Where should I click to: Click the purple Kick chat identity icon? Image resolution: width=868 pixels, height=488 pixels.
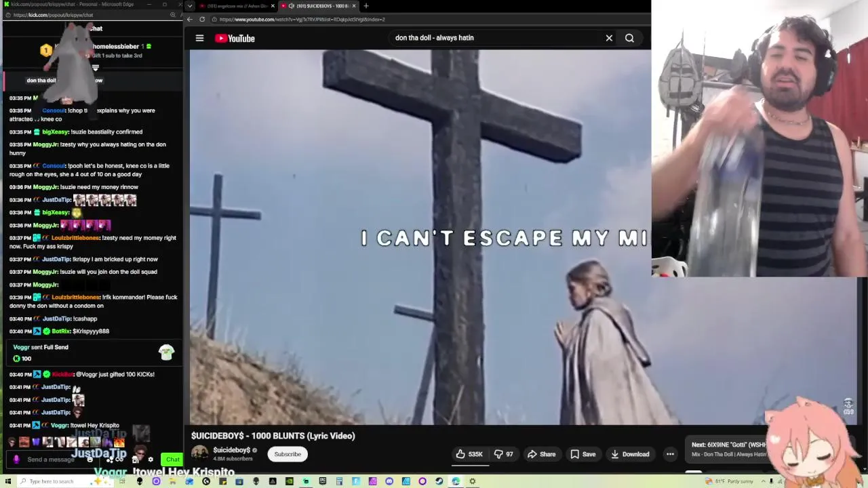pyautogui.click(x=16, y=460)
